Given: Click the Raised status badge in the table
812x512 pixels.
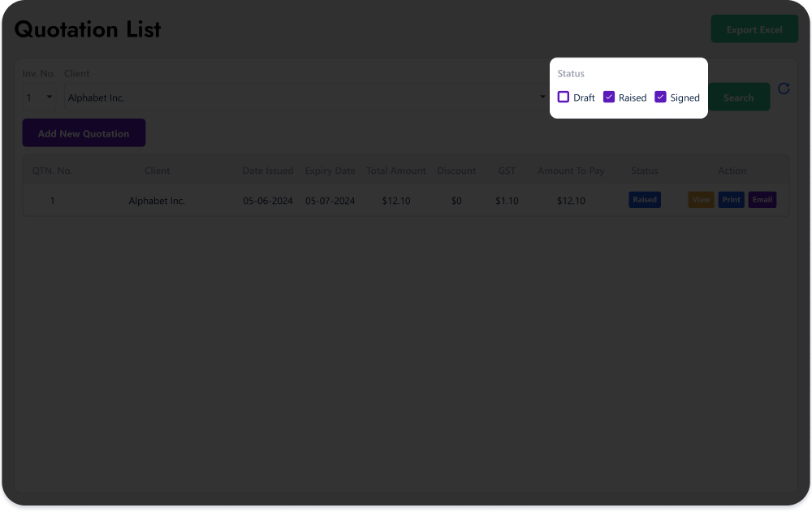Looking at the screenshot, I should click(x=644, y=199).
